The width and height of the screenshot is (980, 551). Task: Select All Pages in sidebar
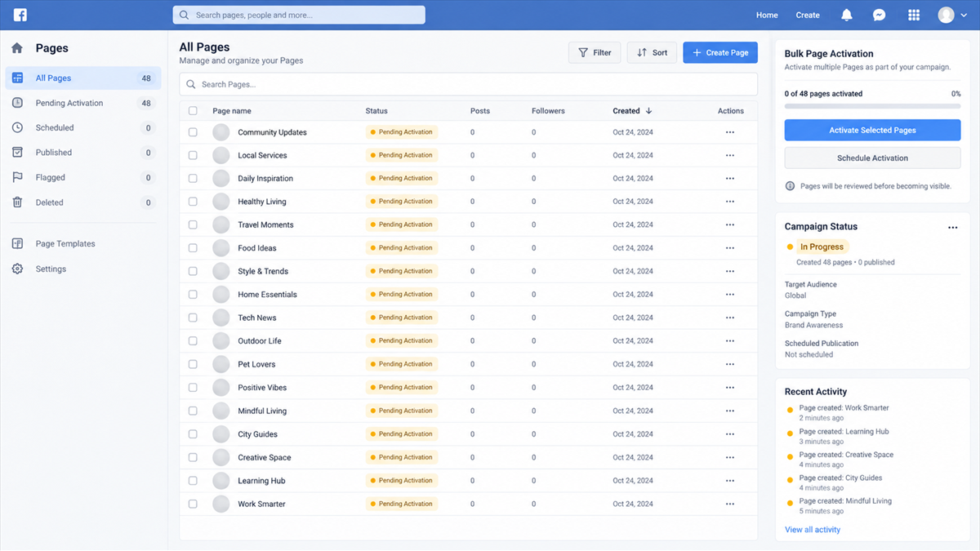pyautogui.click(x=83, y=78)
